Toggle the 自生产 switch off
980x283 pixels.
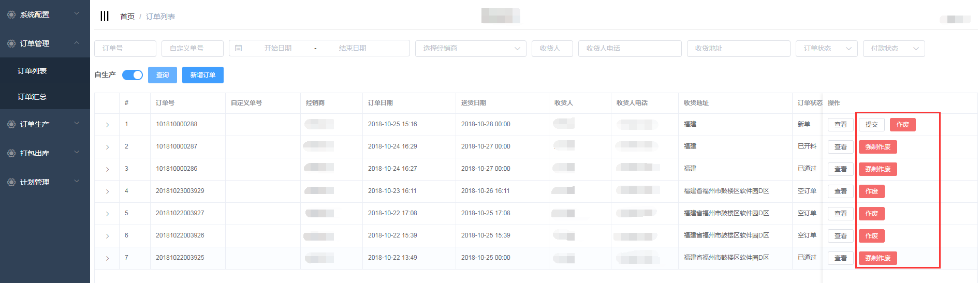(x=133, y=75)
